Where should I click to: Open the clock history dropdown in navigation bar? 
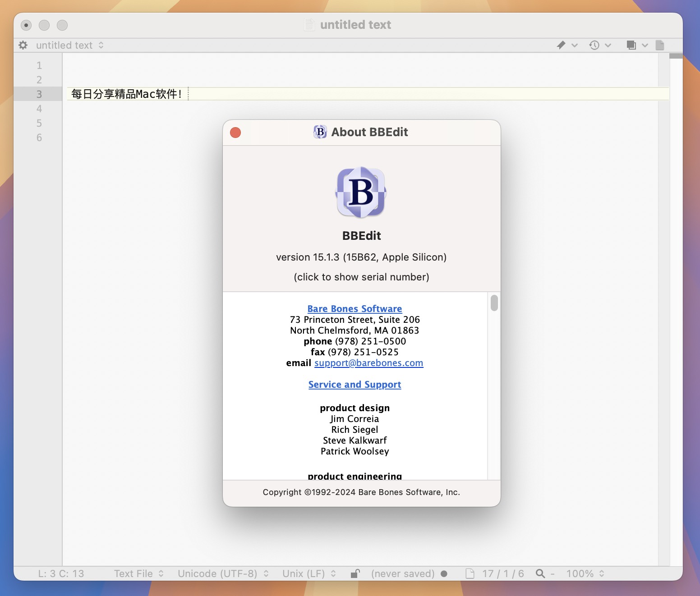[600, 45]
